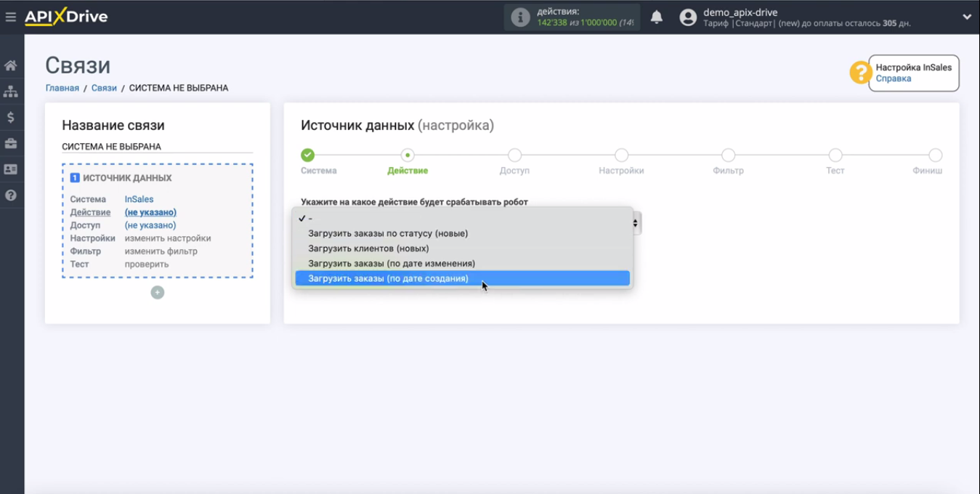
Task: Click the orange question mark help icon
Action: pos(861,73)
